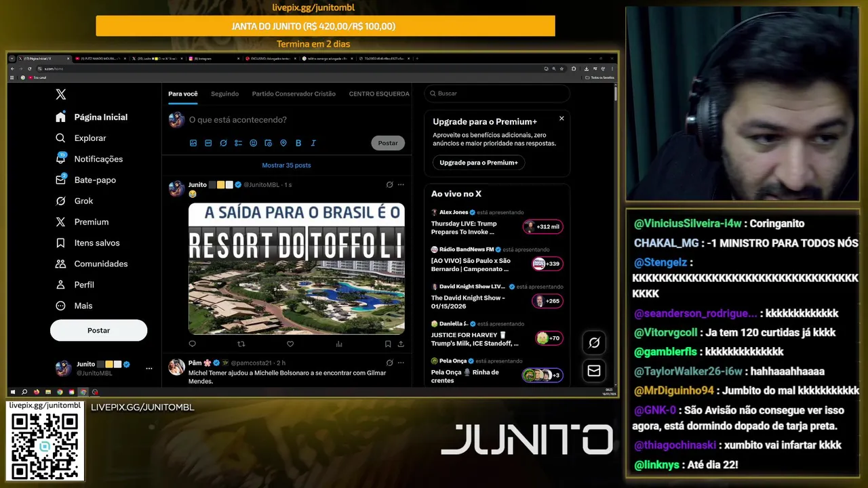Reply to Junito's post with comment icon
The height and width of the screenshot is (488, 868).
[x=193, y=344]
